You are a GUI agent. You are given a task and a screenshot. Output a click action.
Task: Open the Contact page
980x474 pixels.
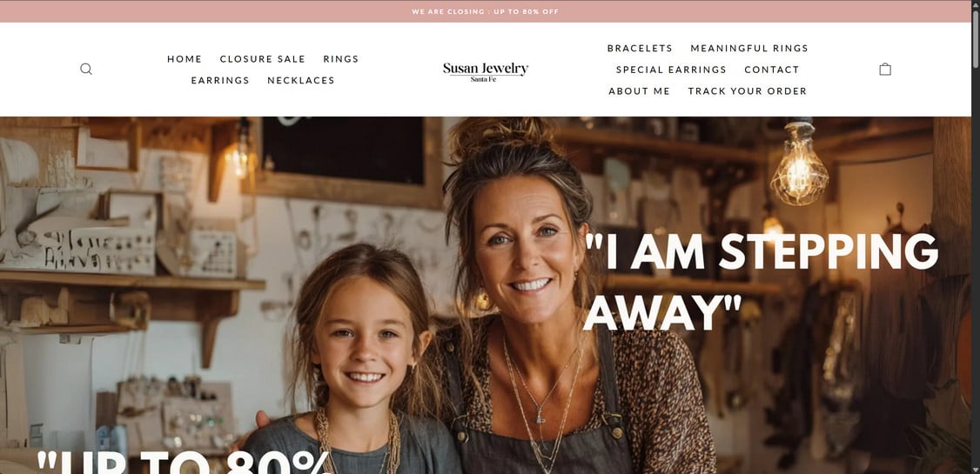click(x=772, y=70)
